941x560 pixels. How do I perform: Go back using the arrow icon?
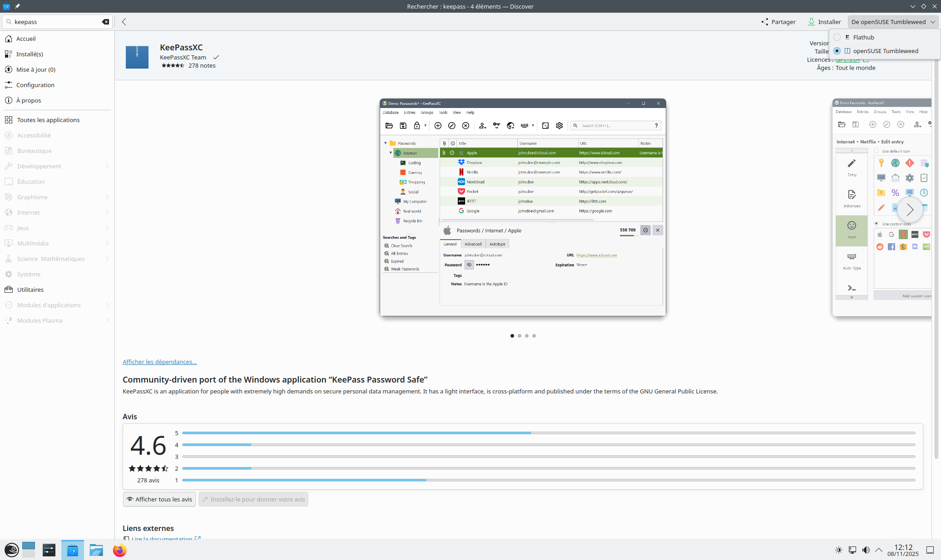[x=124, y=22]
